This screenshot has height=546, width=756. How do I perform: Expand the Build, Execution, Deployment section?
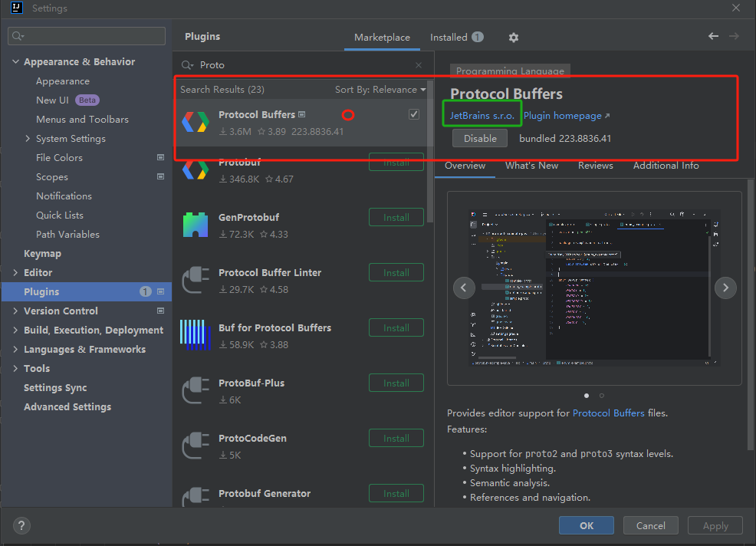tap(15, 330)
